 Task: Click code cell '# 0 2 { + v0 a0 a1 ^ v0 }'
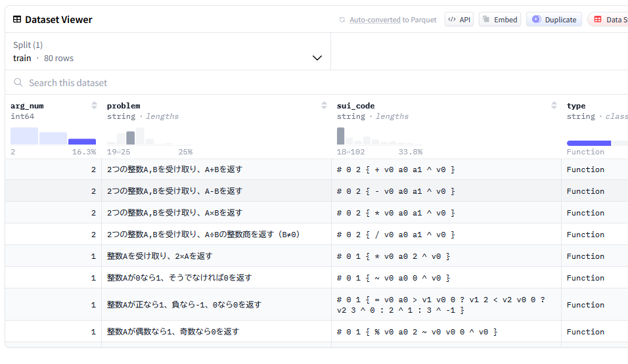447,170
